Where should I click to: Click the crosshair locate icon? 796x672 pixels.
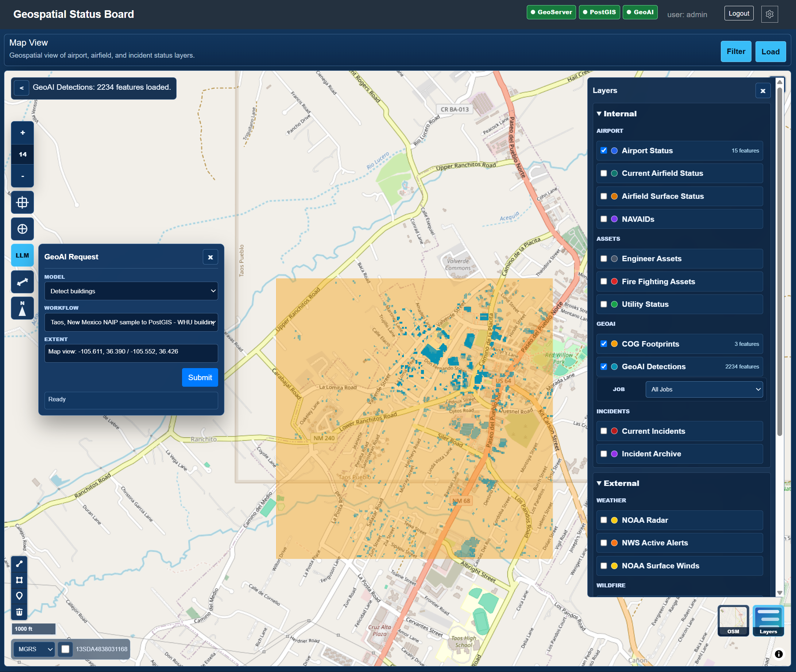(x=23, y=229)
